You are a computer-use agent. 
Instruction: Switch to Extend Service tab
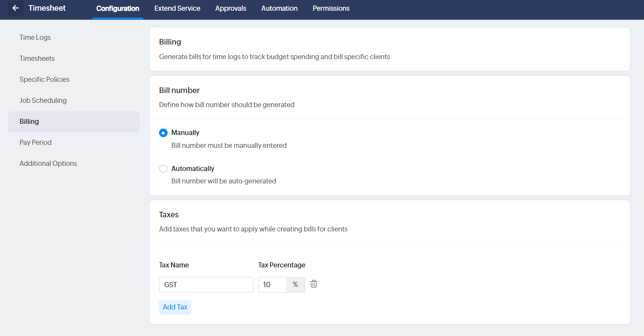177,9
